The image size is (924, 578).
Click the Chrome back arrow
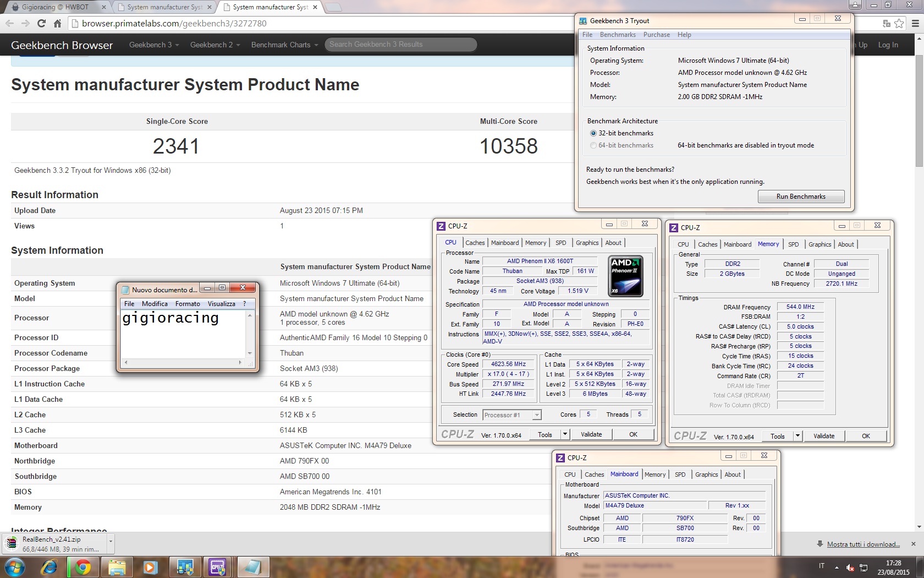9,23
